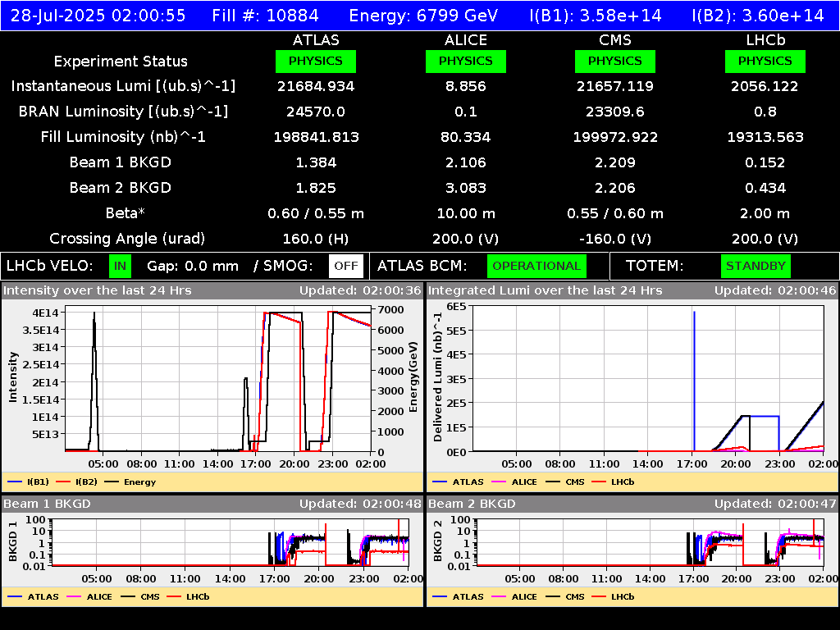The height and width of the screenshot is (630, 840).
Task: Click the CMS column header
Action: point(615,40)
